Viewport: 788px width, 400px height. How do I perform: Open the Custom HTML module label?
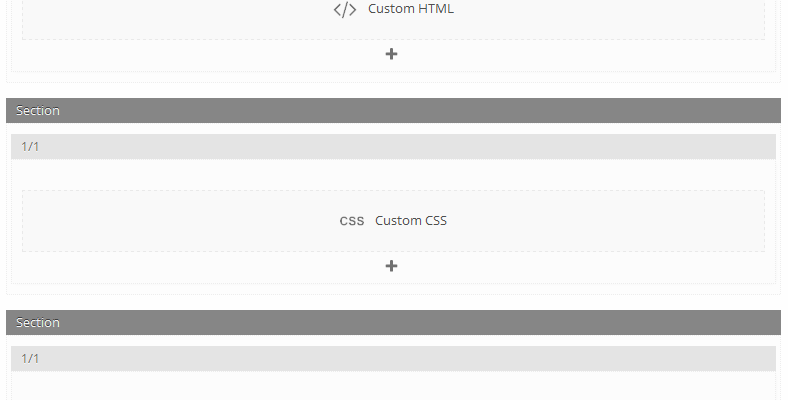point(411,9)
